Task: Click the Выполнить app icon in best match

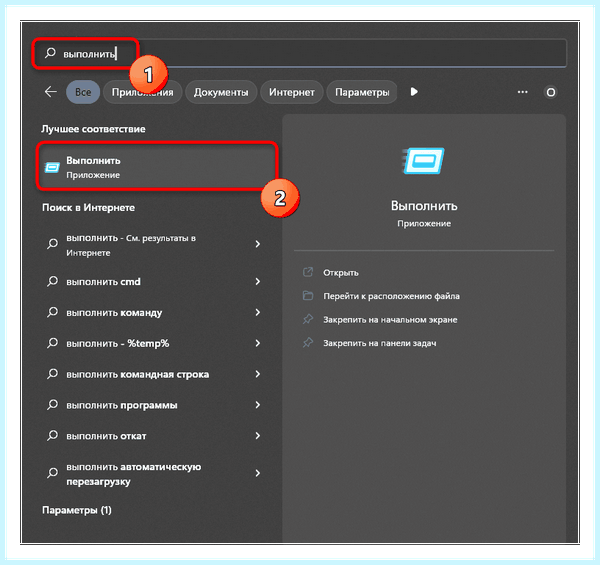Action: pyautogui.click(x=52, y=167)
